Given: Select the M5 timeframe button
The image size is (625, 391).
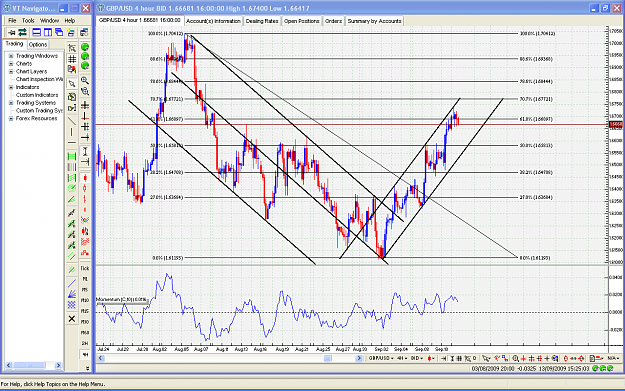Looking at the screenshot, I should (x=85, y=290).
